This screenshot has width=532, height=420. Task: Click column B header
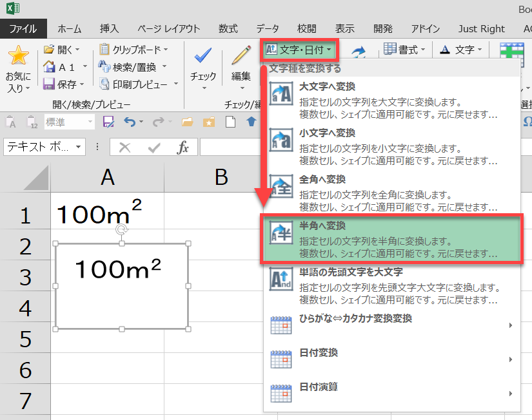[221, 177]
